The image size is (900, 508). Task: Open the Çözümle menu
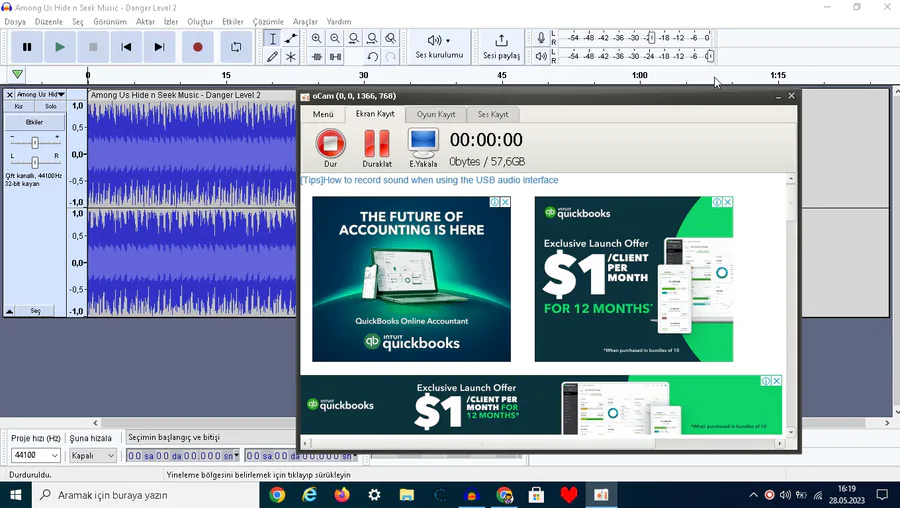(268, 22)
